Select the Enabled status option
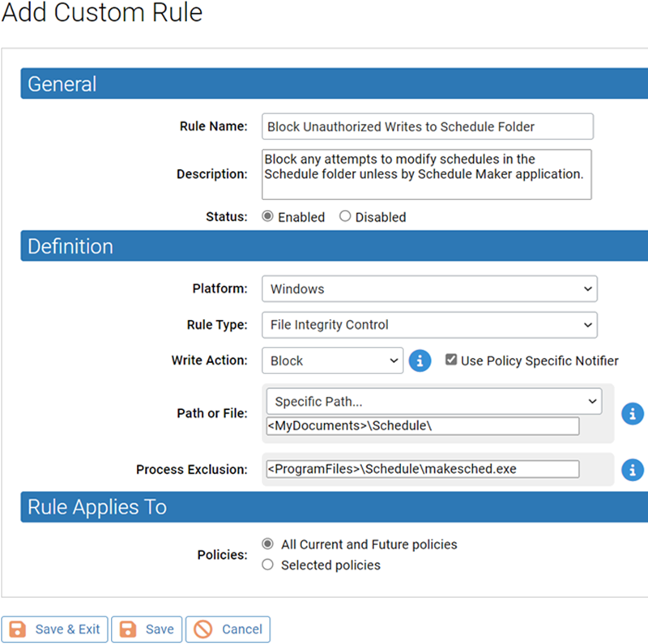 coord(267,216)
